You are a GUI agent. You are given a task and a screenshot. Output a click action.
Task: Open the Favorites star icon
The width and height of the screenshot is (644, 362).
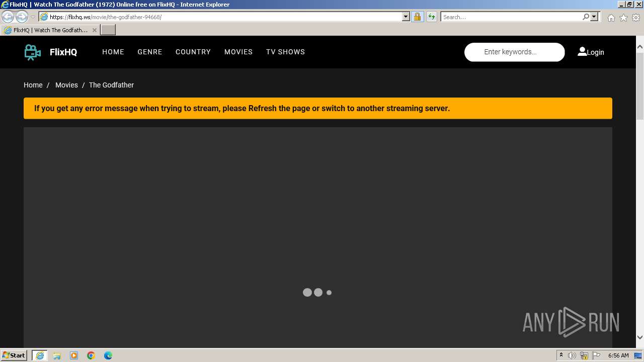coord(623,18)
